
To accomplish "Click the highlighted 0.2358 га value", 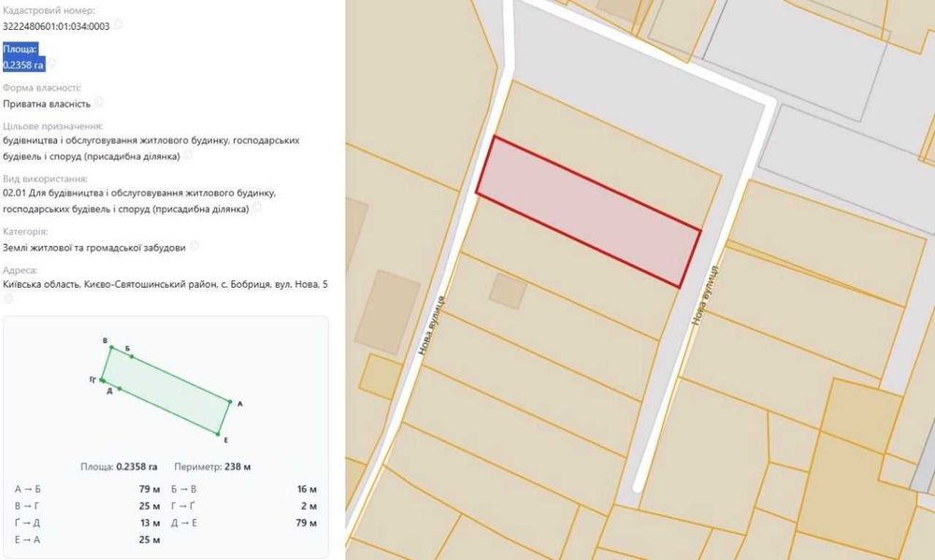I will (23, 65).
